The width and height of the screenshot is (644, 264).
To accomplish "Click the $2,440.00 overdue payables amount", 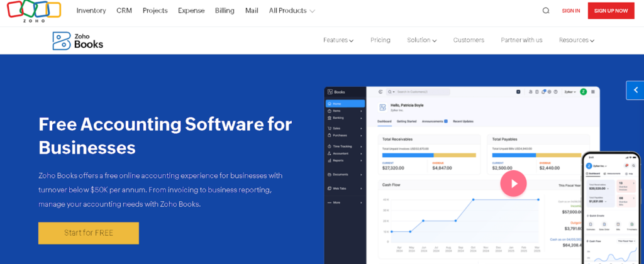I will (550, 168).
